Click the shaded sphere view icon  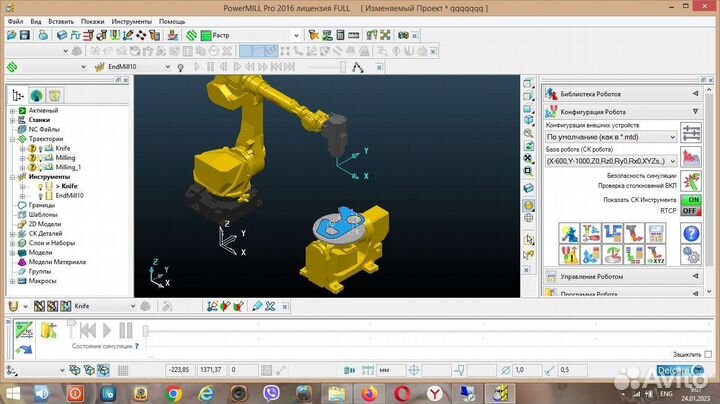pos(529,205)
